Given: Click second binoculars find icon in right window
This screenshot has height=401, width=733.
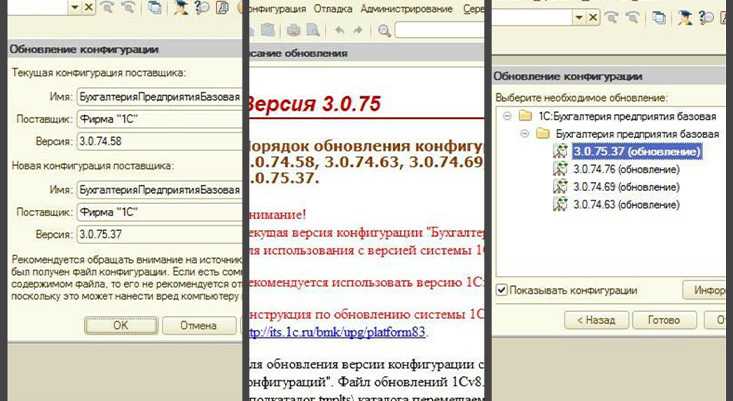Looking at the screenshot, I should coord(632,18).
